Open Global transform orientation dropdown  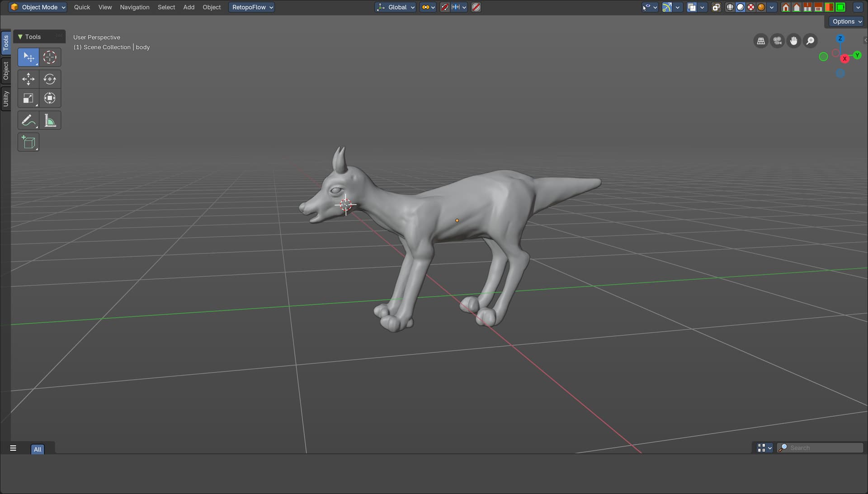tap(396, 7)
